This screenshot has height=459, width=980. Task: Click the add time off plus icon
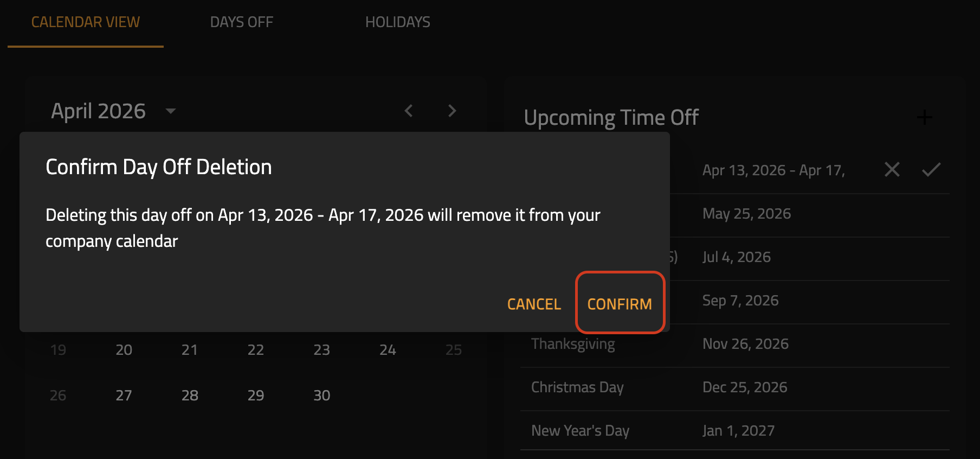click(924, 117)
